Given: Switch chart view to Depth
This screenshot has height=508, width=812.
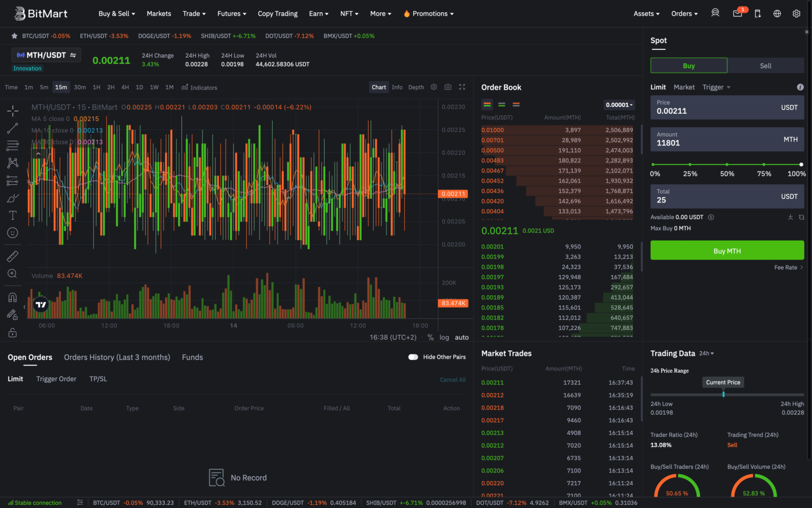Looking at the screenshot, I should pos(416,87).
